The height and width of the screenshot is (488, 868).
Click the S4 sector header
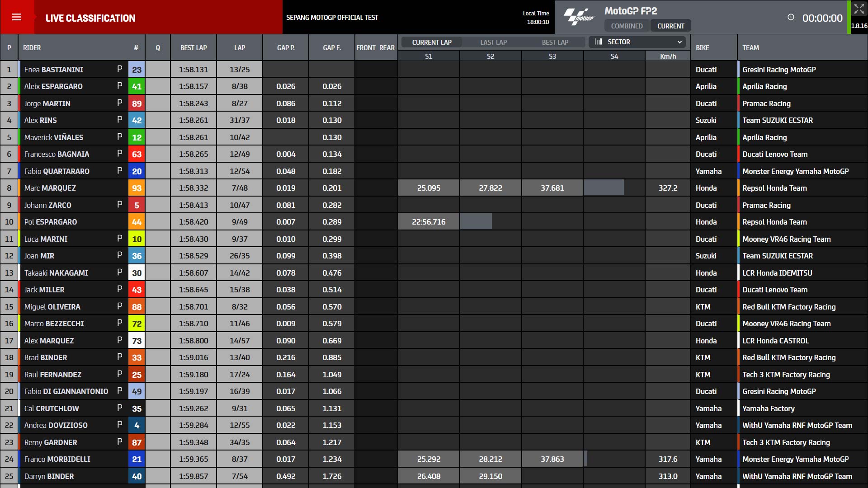point(614,56)
